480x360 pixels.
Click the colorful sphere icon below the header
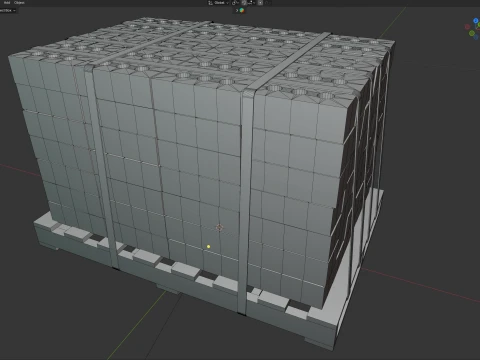[242, 10]
